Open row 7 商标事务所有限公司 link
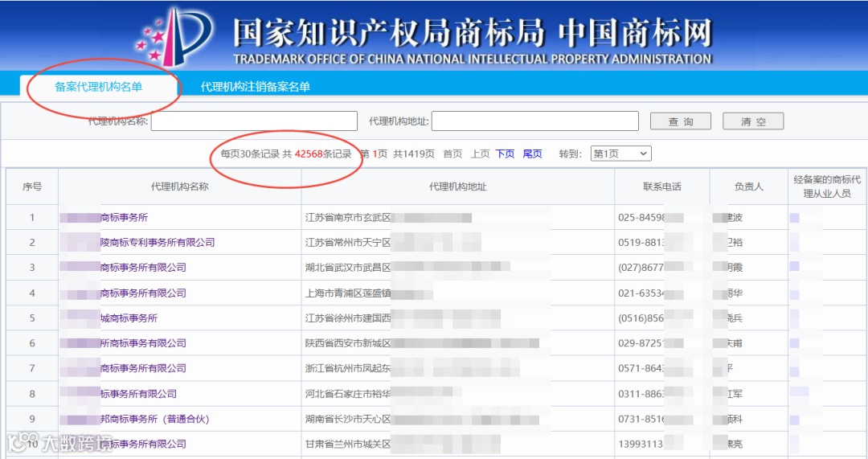This screenshot has height=459, width=868. (143, 368)
